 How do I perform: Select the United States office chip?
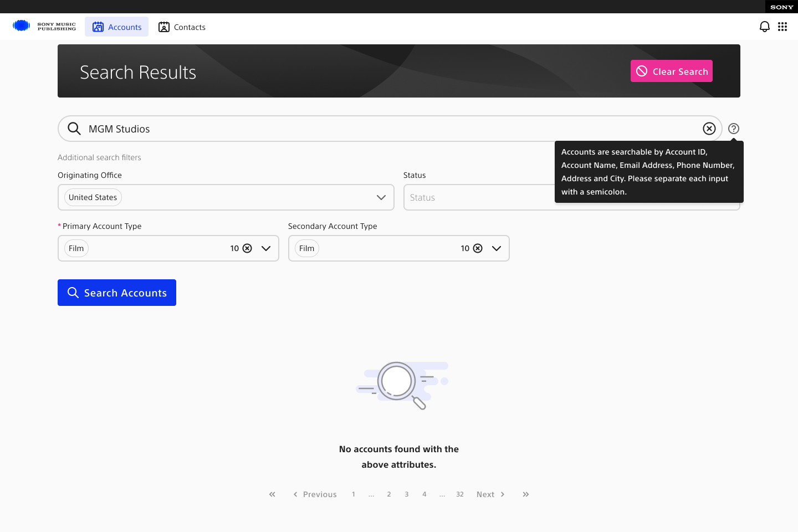[93, 197]
